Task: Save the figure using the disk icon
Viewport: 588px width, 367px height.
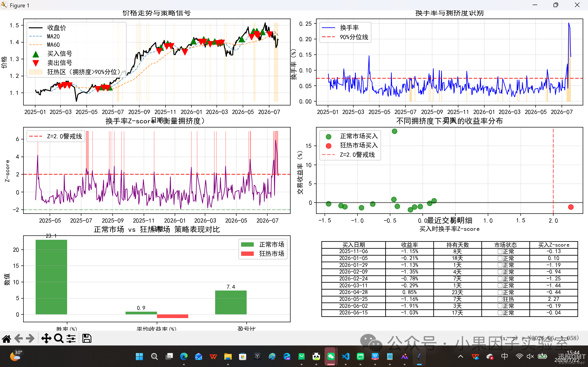Action: (x=87, y=338)
